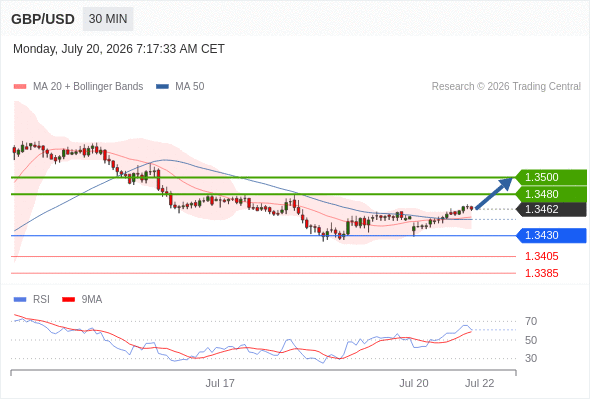Viewport: 590px width, 400px height.
Task: Click the 30 MIN timeframe button
Action: [x=108, y=19]
